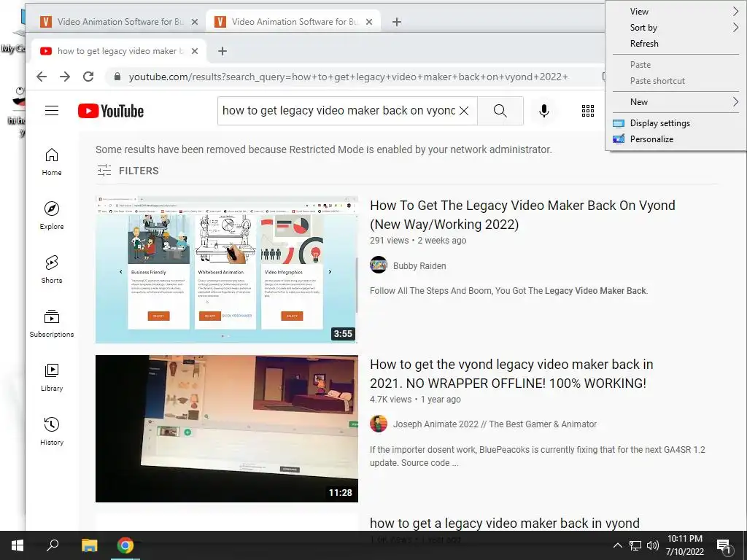Open 'NO WRAPPER OFFLINE! 100% WORKING!' video title
Screen dimensions: 747x560
tap(511, 374)
